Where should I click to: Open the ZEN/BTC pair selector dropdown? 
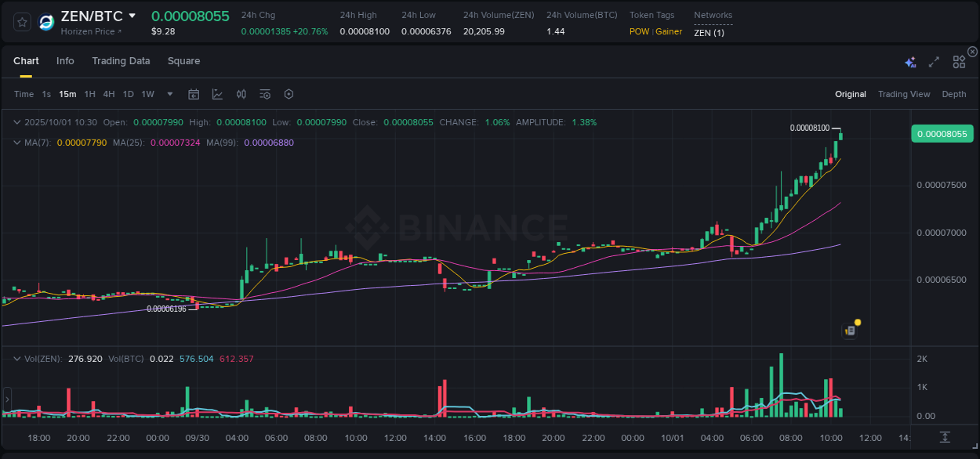tap(132, 16)
